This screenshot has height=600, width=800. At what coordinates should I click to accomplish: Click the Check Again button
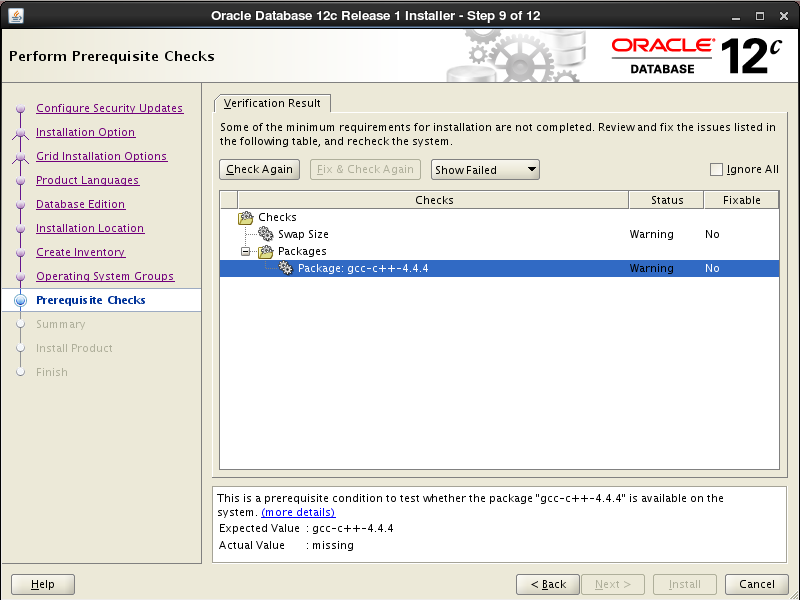pos(259,169)
